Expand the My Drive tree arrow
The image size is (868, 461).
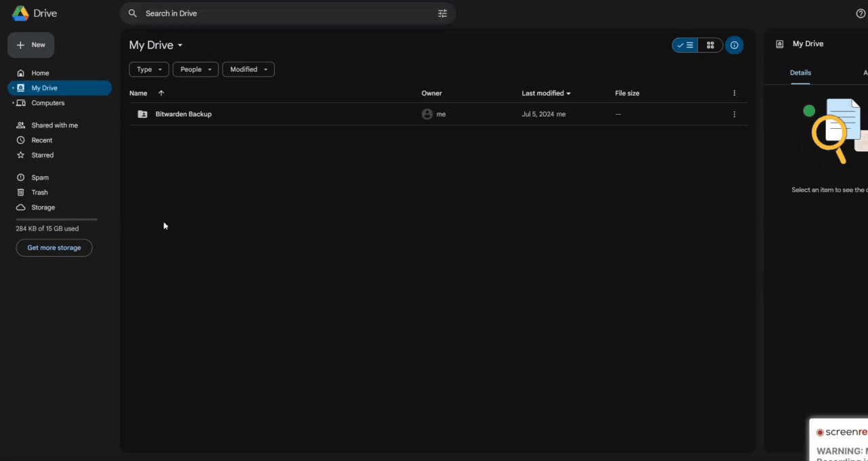13,88
